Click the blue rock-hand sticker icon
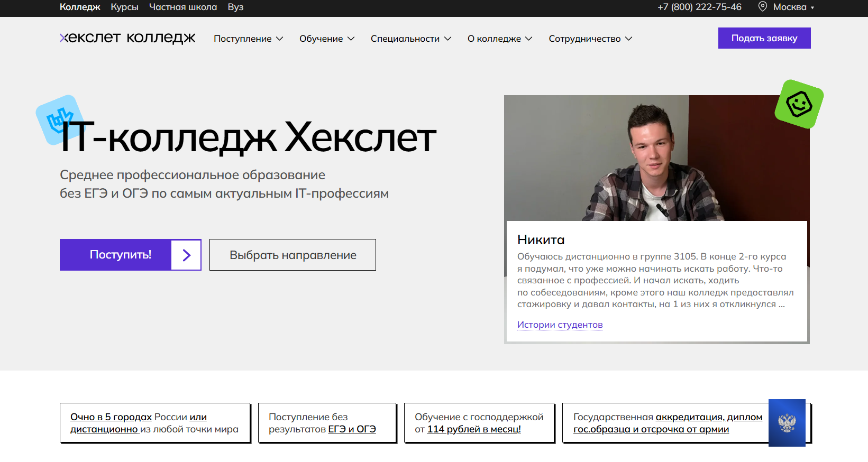 60,119
